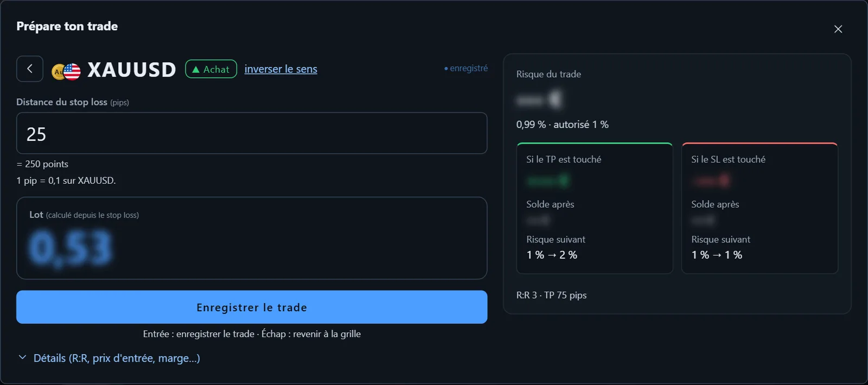868x385 pixels.
Task: Click Enregistrer le trade button
Action: click(252, 307)
